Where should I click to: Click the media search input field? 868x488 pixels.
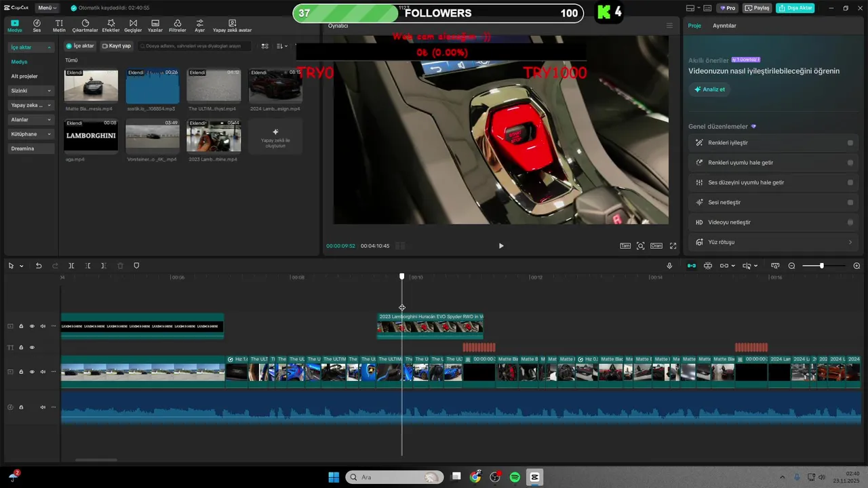coord(195,46)
